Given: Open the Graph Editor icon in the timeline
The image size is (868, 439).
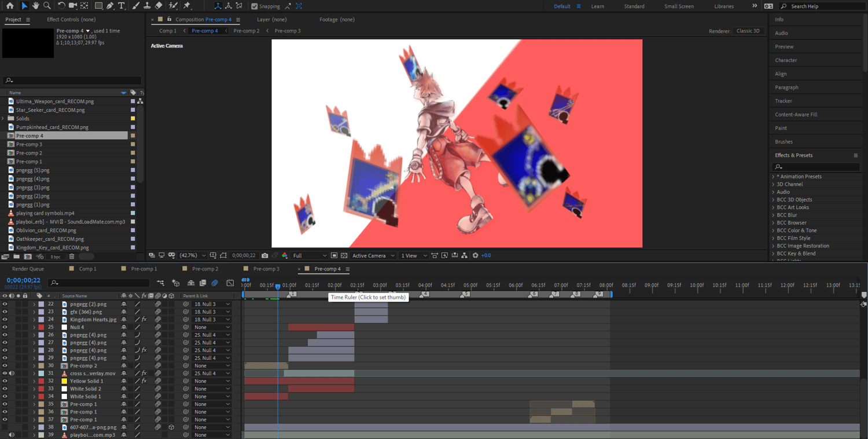Looking at the screenshot, I should coord(230,283).
